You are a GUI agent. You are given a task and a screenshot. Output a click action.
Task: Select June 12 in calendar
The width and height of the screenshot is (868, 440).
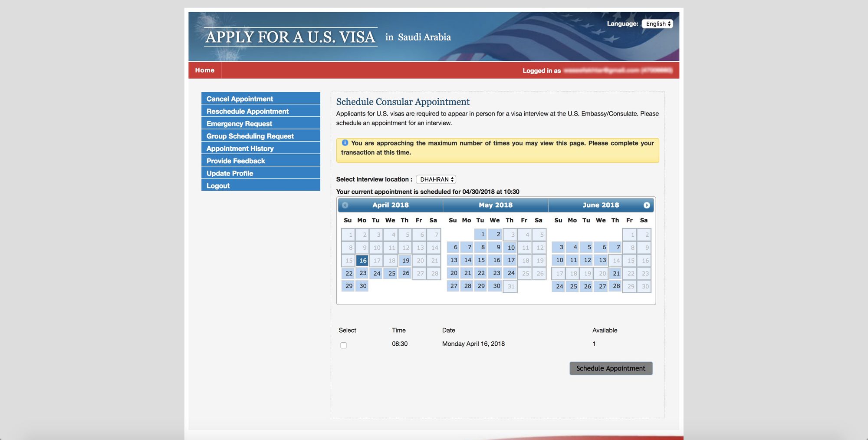(587, 260)
